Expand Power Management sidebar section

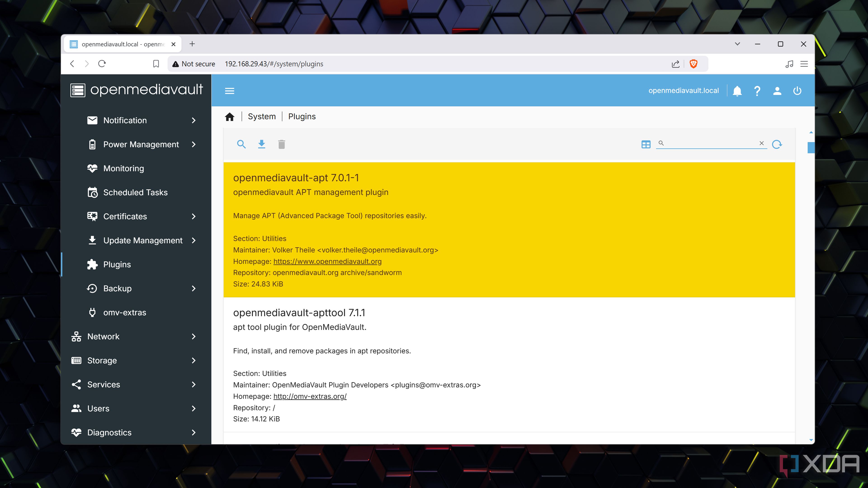[136, 145]
